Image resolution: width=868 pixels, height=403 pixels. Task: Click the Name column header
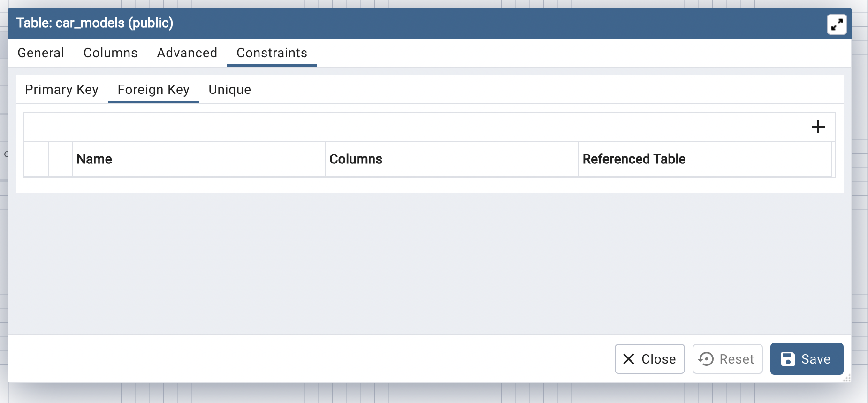coord(94,159)
